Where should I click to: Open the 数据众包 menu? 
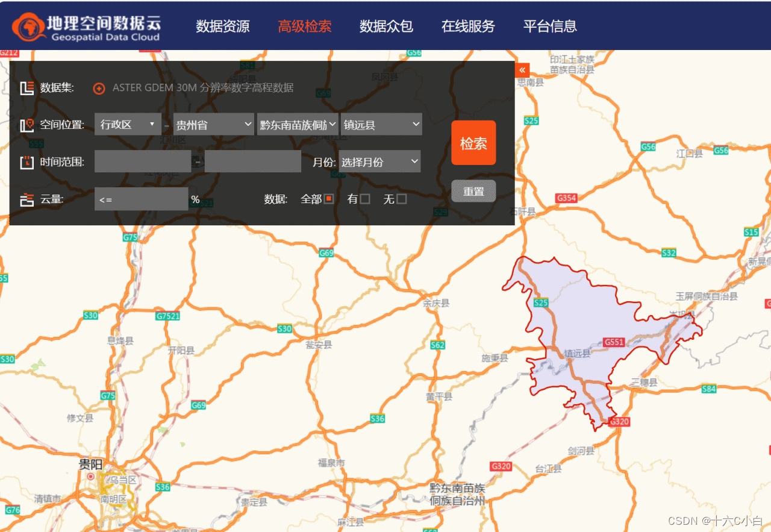[x=386, y=27]
